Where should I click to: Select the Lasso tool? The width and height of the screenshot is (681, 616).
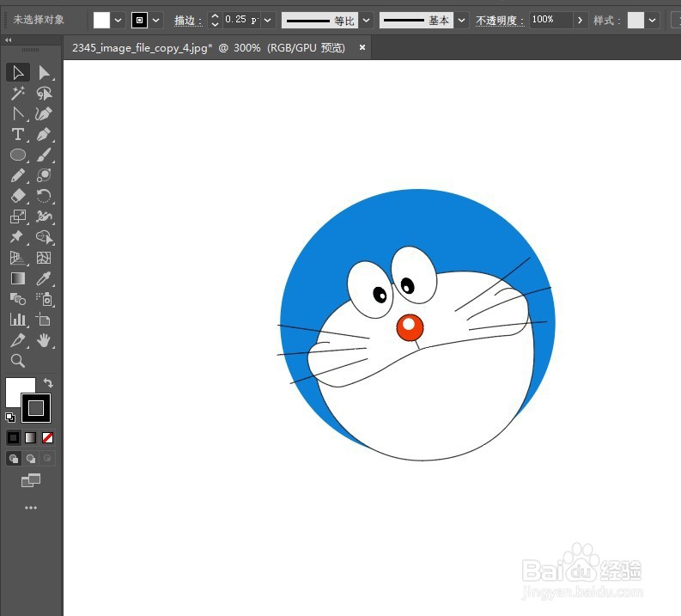pos(44,93)
